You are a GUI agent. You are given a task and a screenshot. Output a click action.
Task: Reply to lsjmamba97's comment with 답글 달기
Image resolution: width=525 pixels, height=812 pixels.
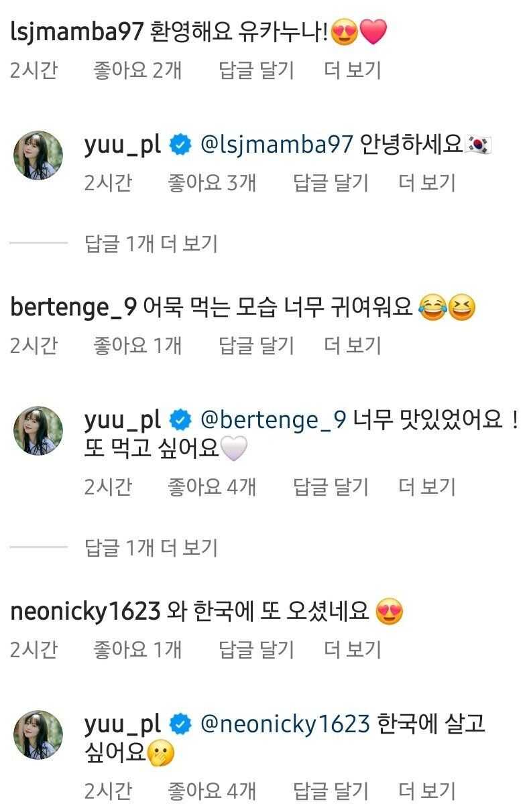[257, 70]
